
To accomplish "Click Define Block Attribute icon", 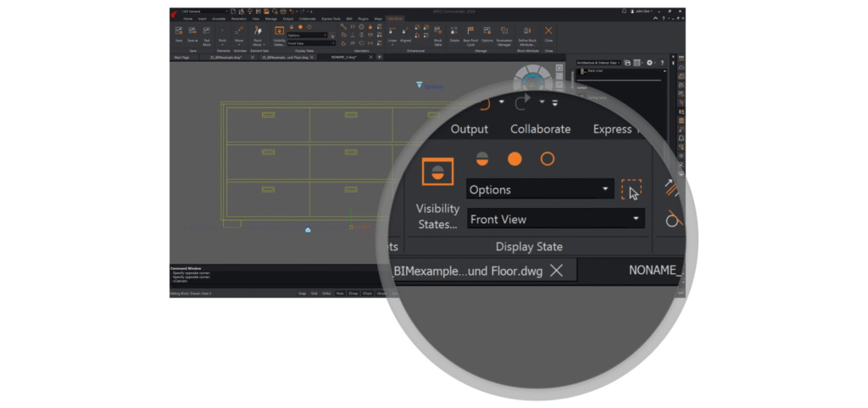I will tap(527, 34).
